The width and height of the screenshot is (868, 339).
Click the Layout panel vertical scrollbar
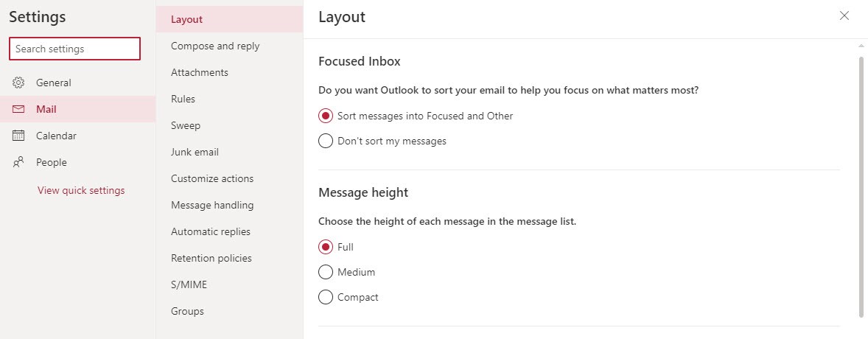pos(861,186)
